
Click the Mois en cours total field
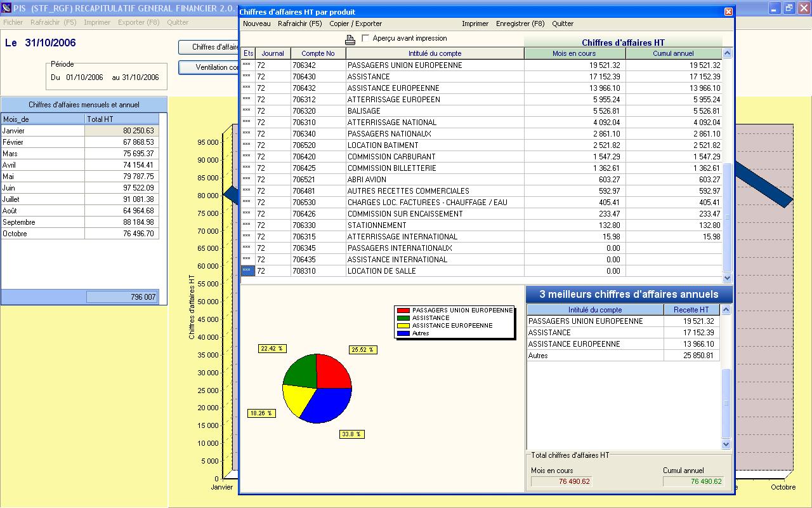[561, 481]
